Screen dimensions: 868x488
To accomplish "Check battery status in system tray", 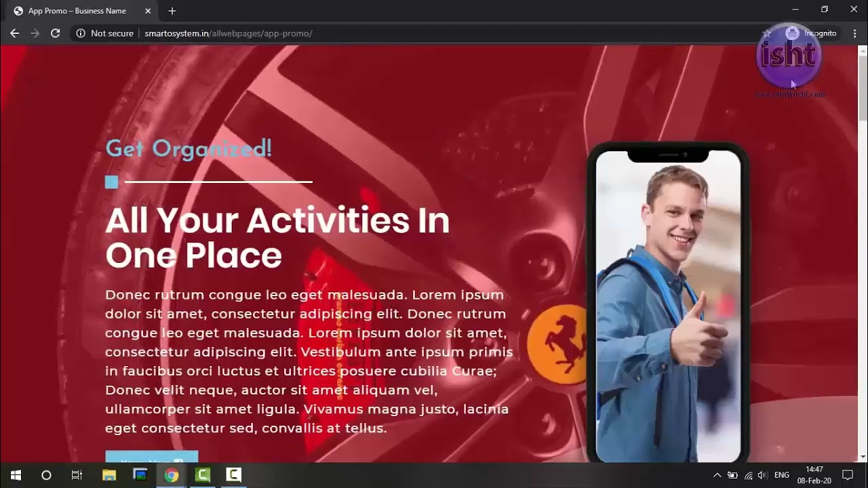I will [732, 475].
